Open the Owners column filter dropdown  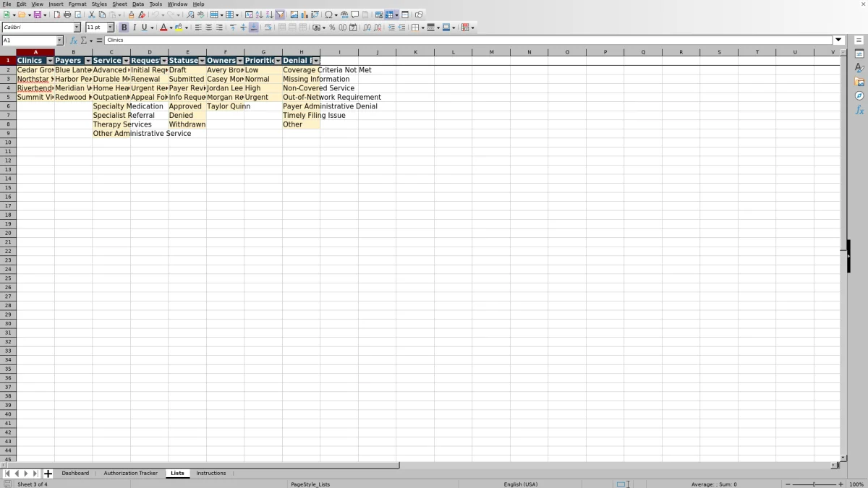[x=240, y=61]
